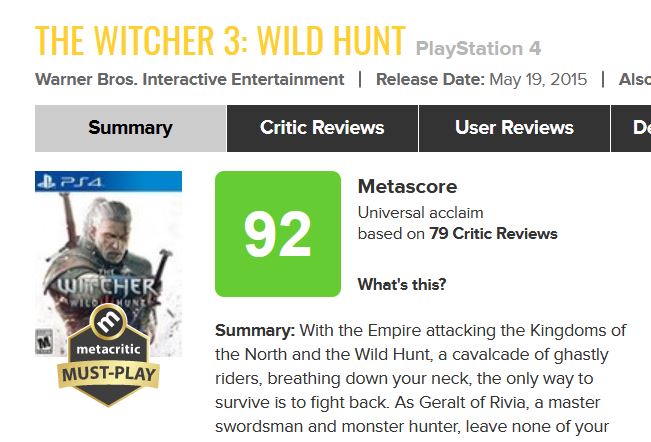The image size is (651, 442).
Task: Click the ESRB M rating icon
Action: click(x=43, y=341)
